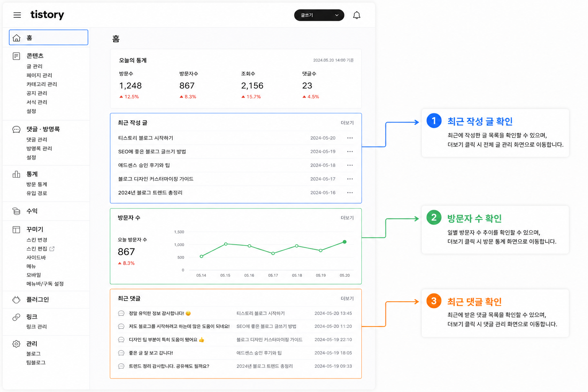Open 설정 under 콘텐츠 section

point(31,111)
